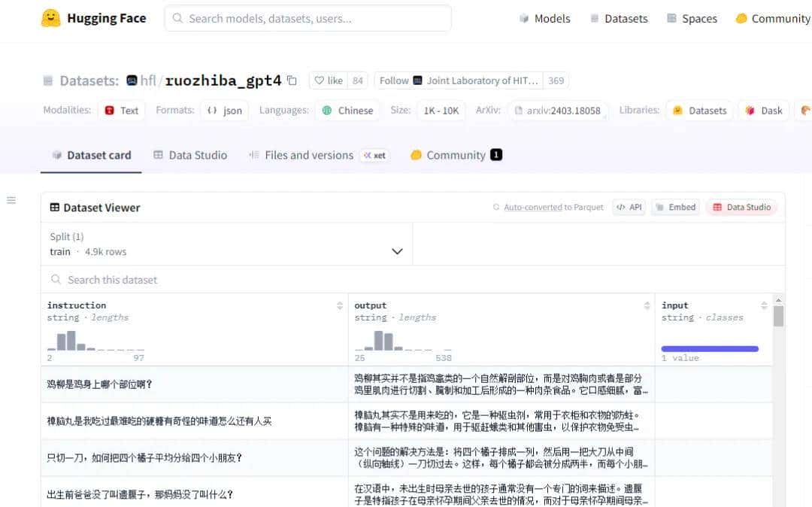812x507 pixels.
Task: Open Models in the top navigation
Action: pos(544,18)
